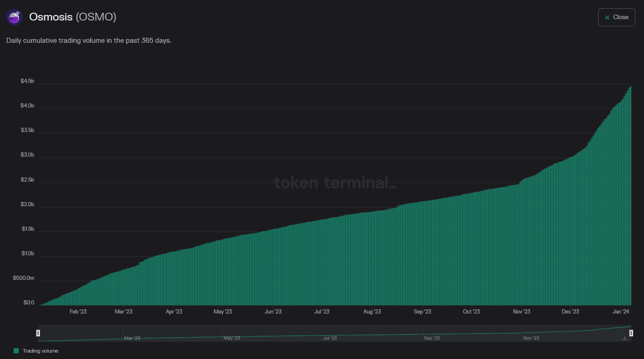644x359 pixels.
Task: Select the Aug '23 x-axis label
Action: (372, 312)
